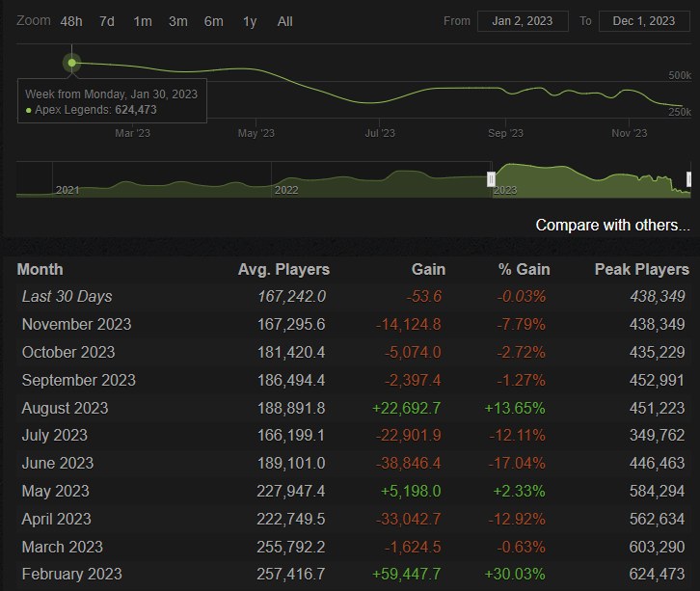Image resolution: width=700 pixels, height=591 pixels.
Task: Select the percent gain +13.65%
Action: 515,409
